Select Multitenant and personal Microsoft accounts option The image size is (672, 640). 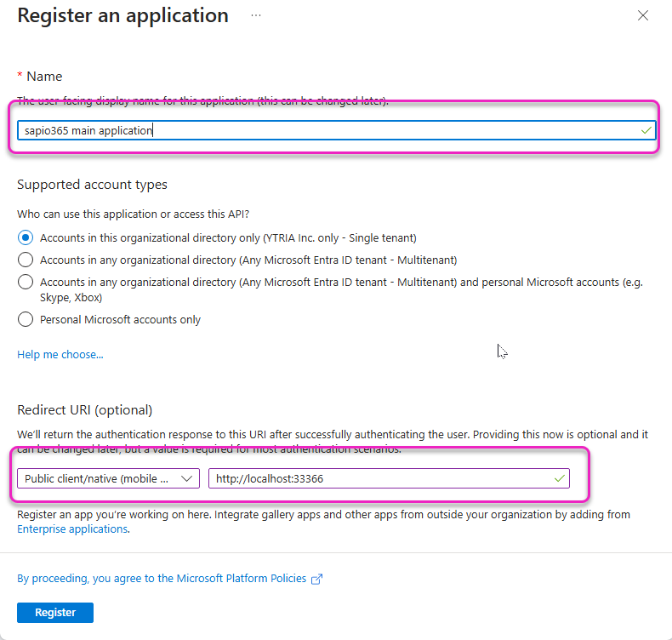click(x=26, y=282)
